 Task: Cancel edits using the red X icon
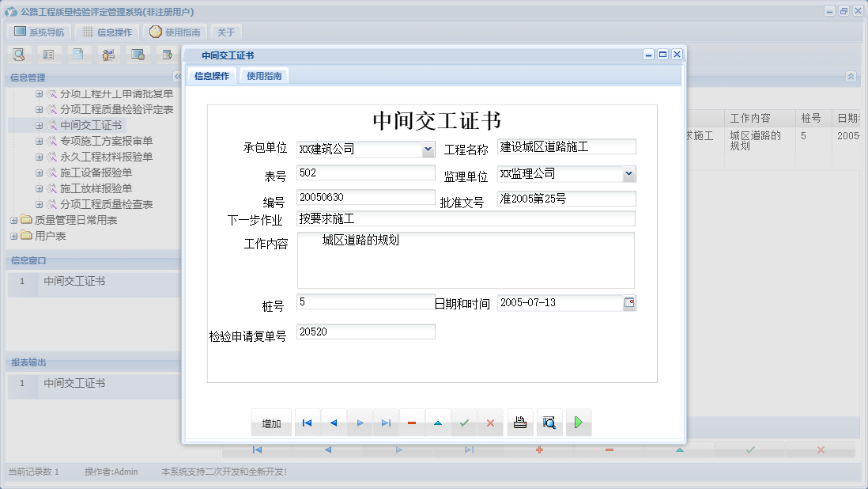tap(490, 422)
